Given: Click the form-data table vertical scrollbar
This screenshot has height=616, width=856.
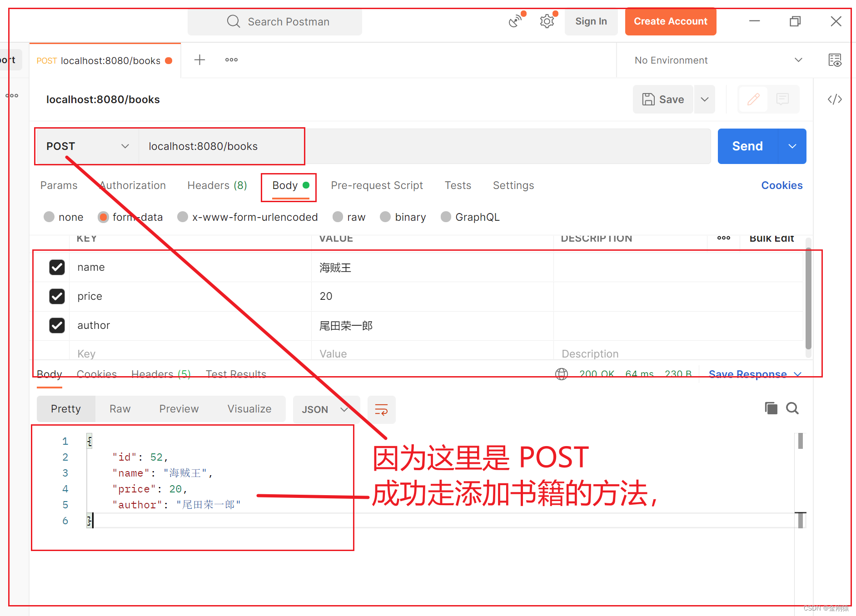Looking at the screenshot, I should point(808,298).
